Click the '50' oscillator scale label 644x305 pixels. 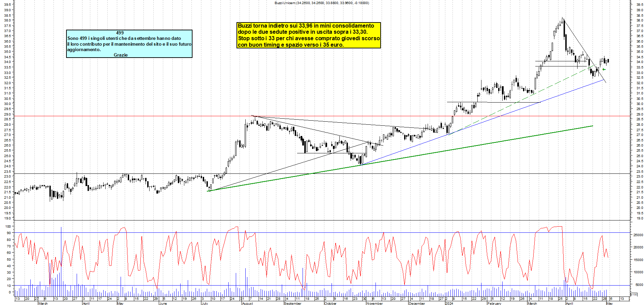[x=9, y=259]
